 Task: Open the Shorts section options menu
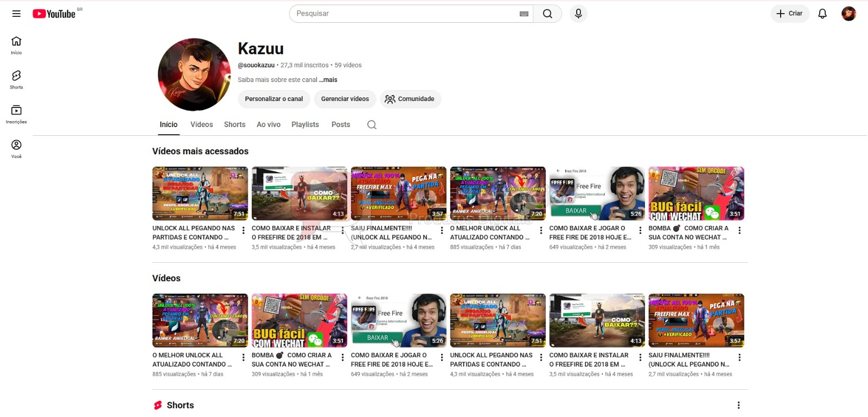point(738,405)
